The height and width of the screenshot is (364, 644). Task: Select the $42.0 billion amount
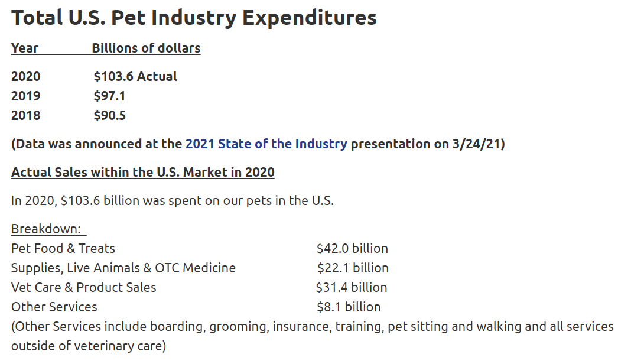pos(352,248)
